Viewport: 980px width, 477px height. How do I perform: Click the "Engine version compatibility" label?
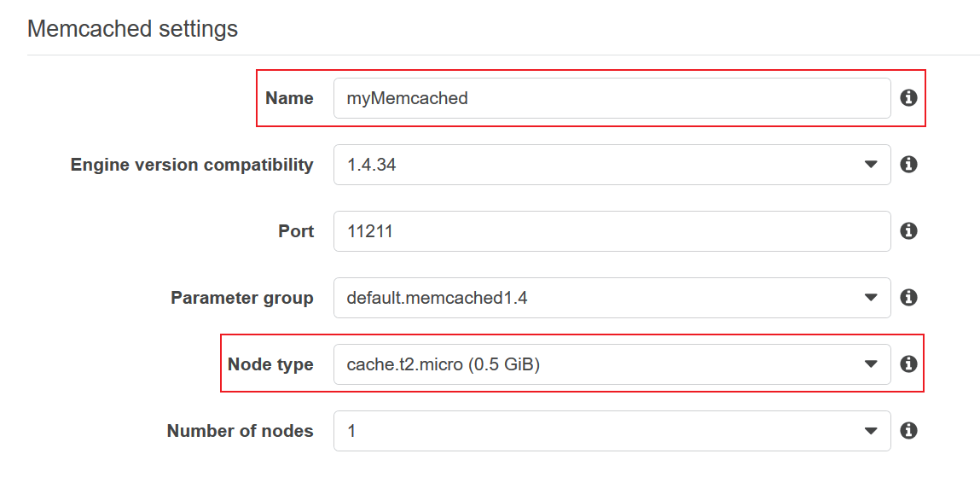pos(192,165)
